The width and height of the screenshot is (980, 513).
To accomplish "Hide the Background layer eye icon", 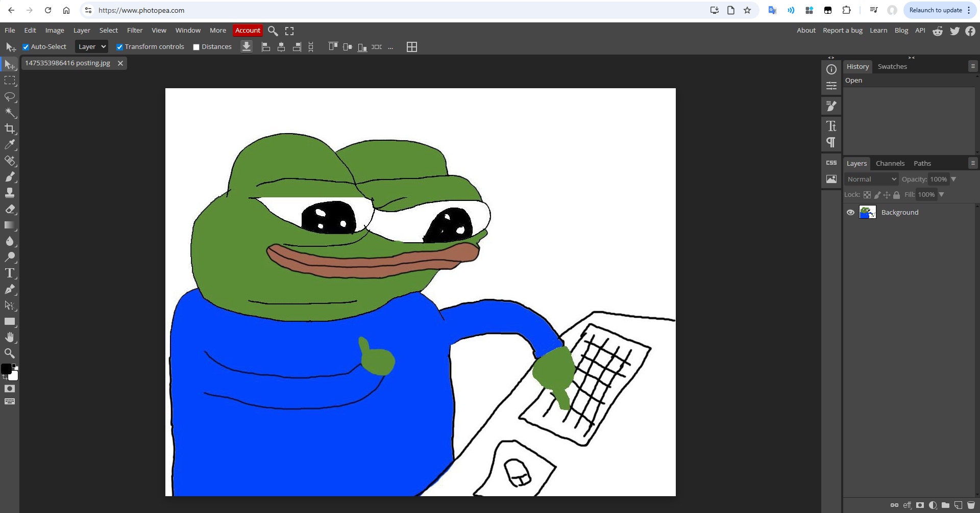I will click(x=850, y=213).
